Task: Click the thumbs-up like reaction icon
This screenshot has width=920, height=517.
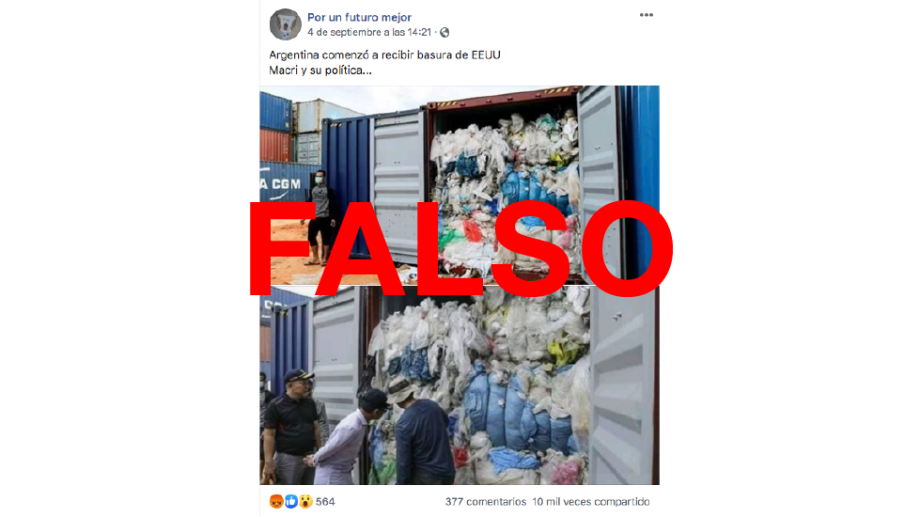Action: pyautogui.click(x=291, y=501)
